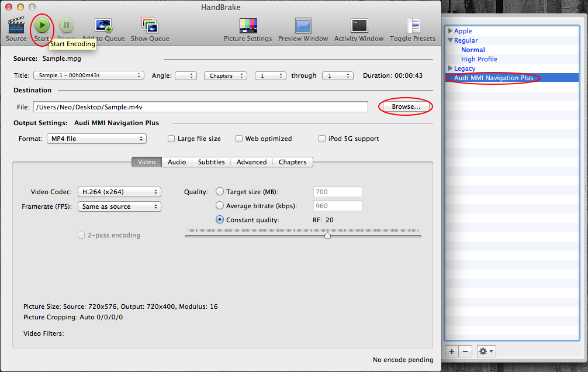
Task: Open the Preview Window icon
Action: click(x=303, y=26)
